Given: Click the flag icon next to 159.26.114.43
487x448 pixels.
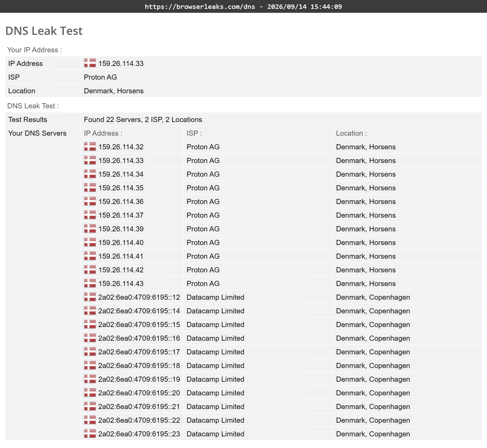Looking at the screenshot, I should 90,283.
